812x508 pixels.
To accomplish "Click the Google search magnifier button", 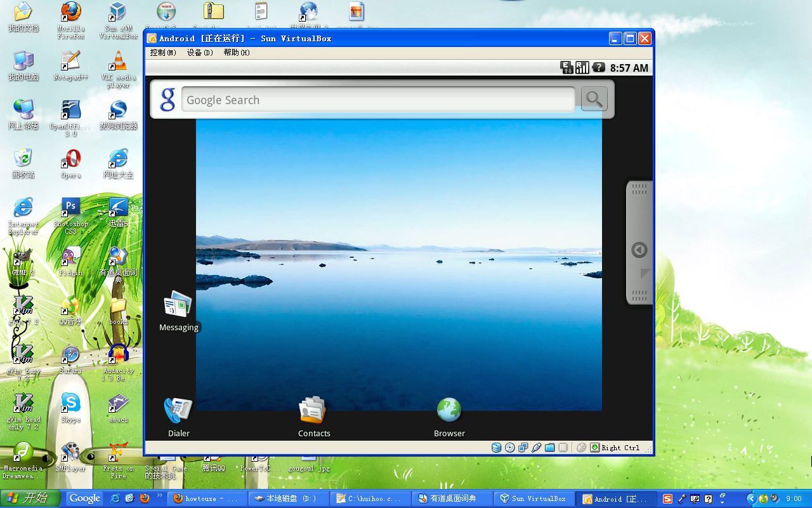I will 594,99.
